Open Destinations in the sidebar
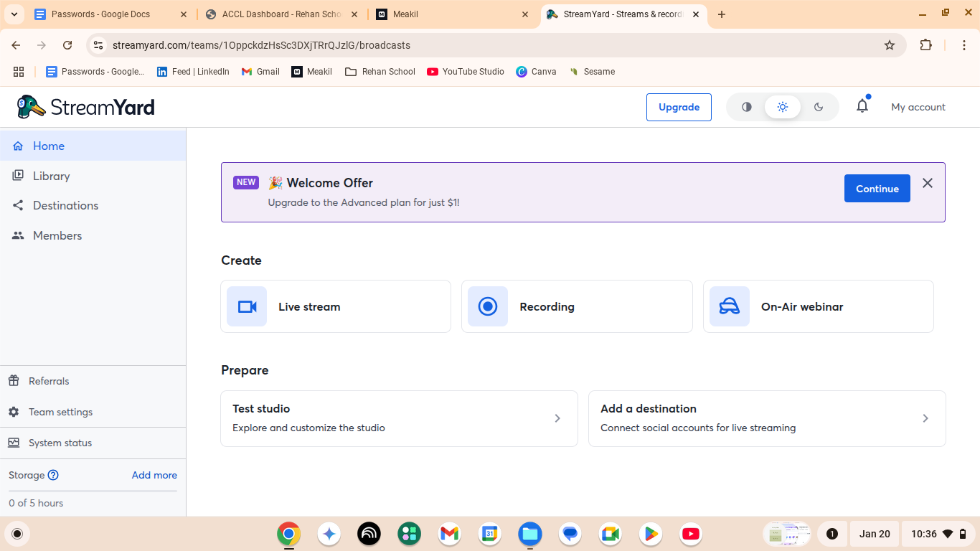Image resolution: width=980 pixels, height=551 pixels. (x=65, y=205)
